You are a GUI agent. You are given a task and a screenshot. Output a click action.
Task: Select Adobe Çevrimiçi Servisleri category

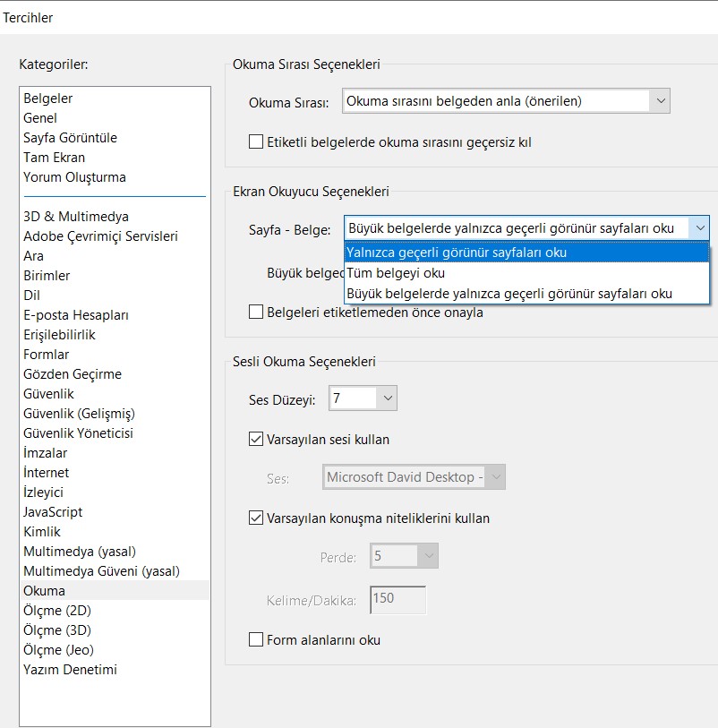(x=100, y=236)
